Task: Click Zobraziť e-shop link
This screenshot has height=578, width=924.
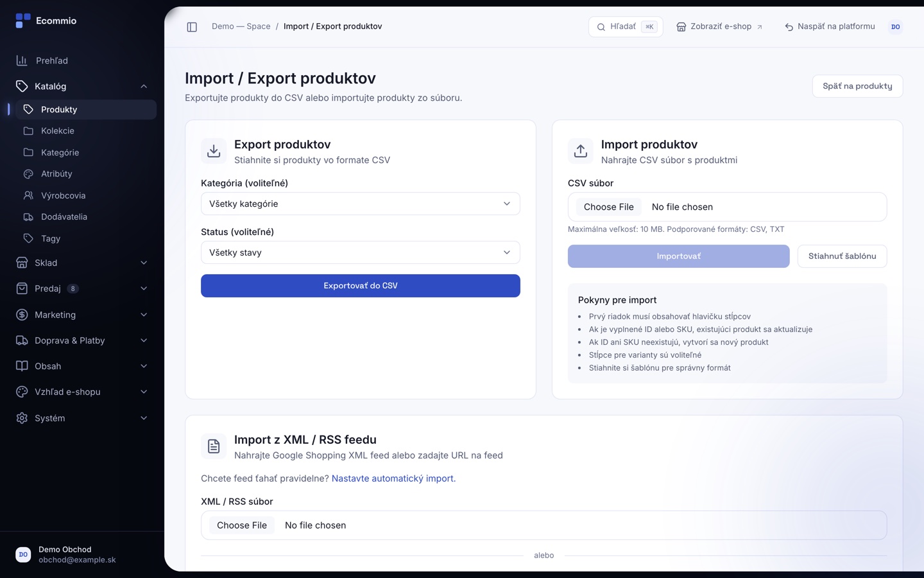Action: click(x=719, y=26)
